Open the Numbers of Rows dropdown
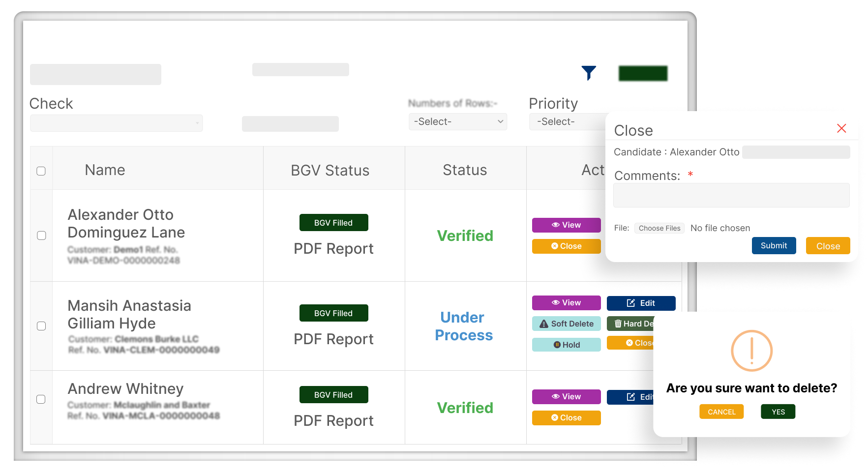 [x=457, y=122]
